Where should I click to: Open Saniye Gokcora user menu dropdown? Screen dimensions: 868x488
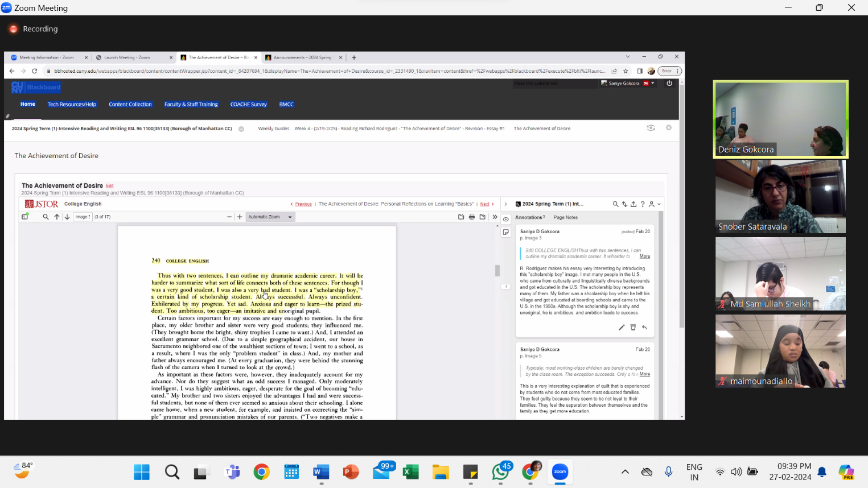point(628,83)
